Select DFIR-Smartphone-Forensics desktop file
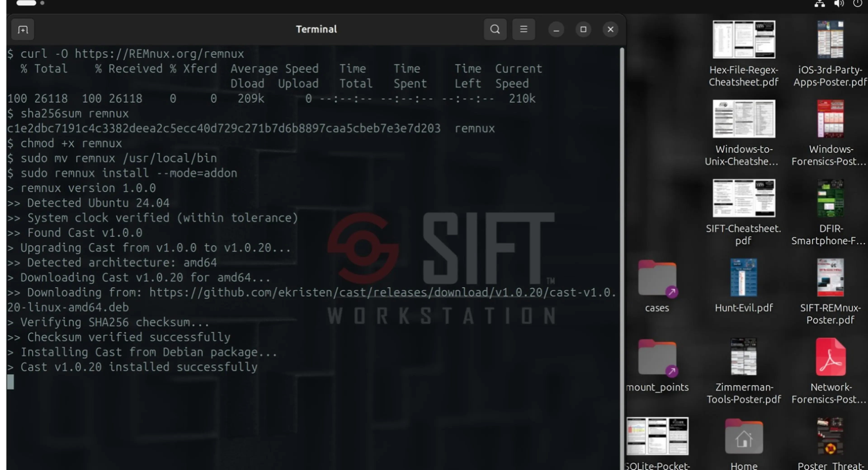The width and height of the screenshot is (868, 470). tap(830, 213)
